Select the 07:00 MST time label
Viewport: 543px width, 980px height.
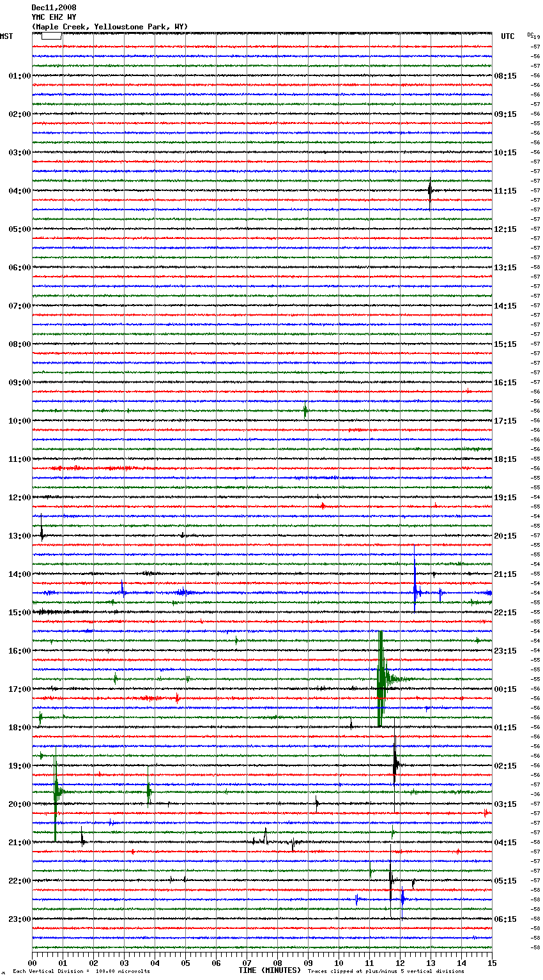(20, 306)
